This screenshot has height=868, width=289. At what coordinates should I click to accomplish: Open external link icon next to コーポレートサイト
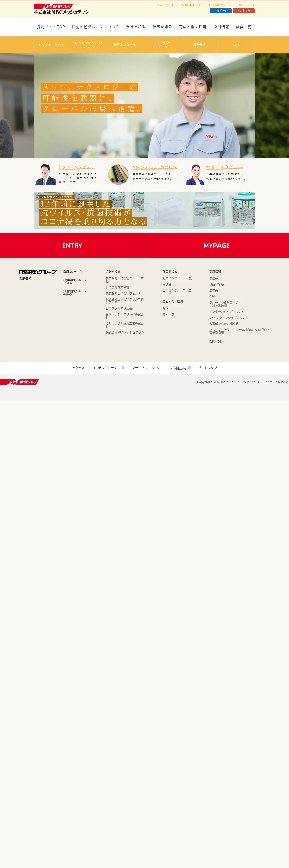click(x=123, y=368)
